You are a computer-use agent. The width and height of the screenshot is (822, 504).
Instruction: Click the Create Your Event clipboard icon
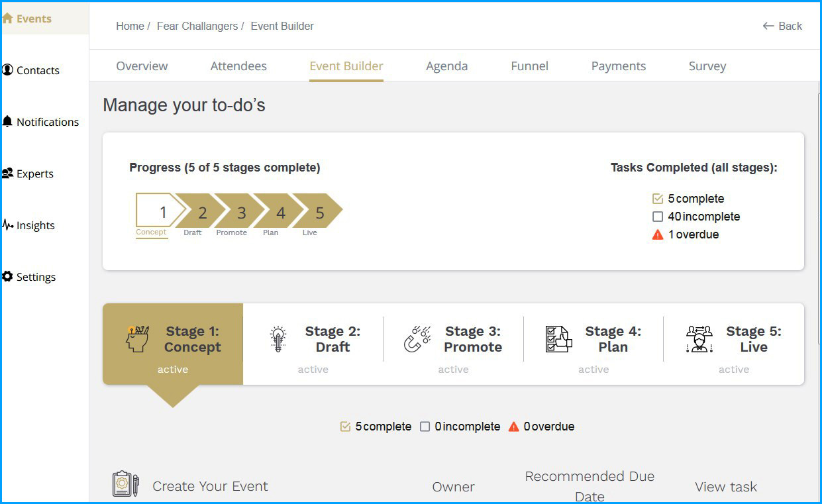pos(125,485)
